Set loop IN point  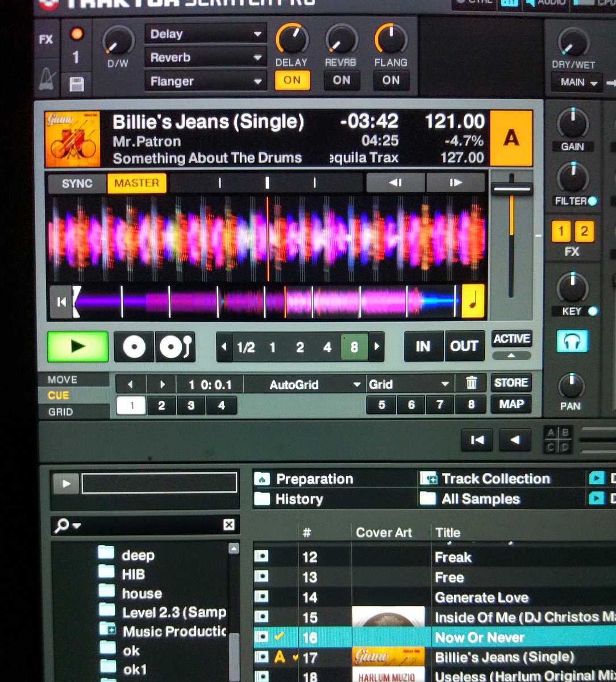point(423,346)
